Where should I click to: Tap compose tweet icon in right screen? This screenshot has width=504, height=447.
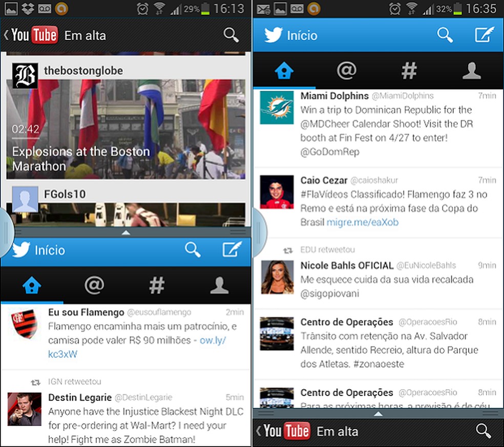pos(485,35)
